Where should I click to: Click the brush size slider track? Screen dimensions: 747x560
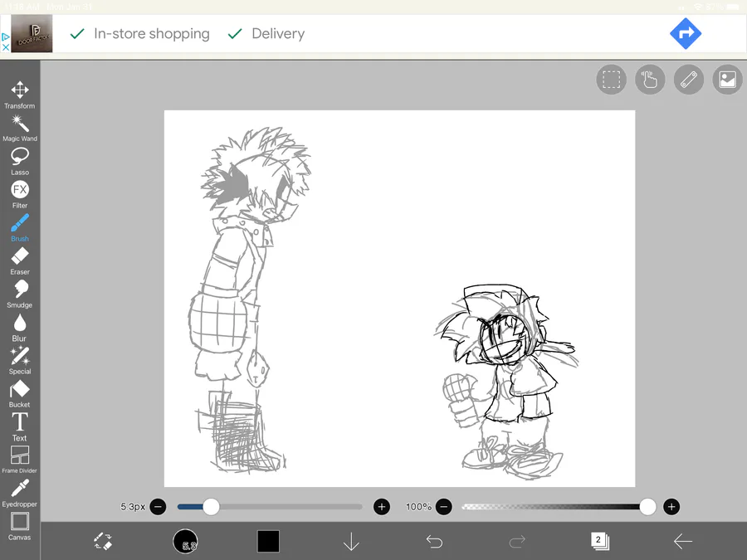tap(270, 507)
